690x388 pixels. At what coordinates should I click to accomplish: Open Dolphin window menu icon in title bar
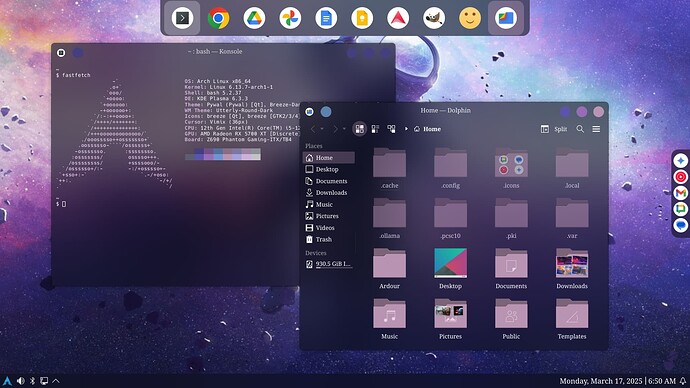tap(309, 112)
